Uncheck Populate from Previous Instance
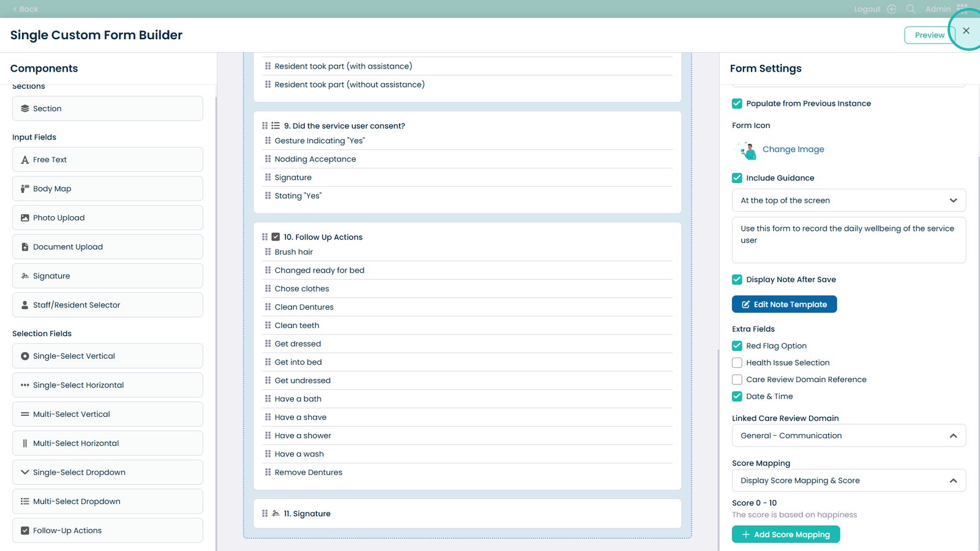 [x=737, y=103]
